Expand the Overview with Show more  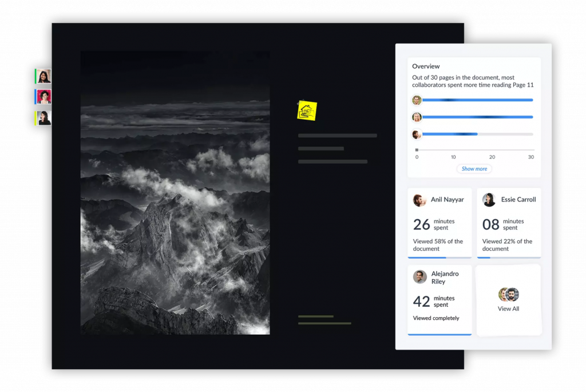click(x=474, y=169)
